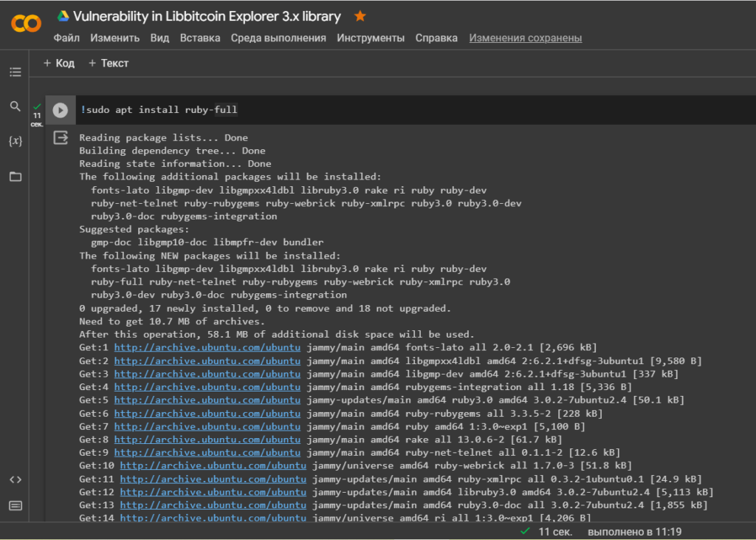Open the Get:9 ruby-net-telnet archive link
The image size is (756, 540).
[x=207, y=453]
